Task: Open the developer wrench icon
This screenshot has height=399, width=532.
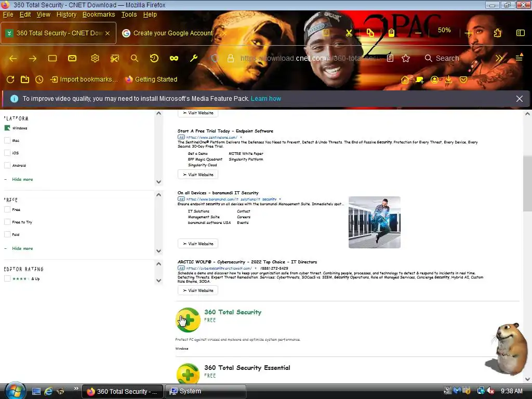Action: [x=194, y=58]
